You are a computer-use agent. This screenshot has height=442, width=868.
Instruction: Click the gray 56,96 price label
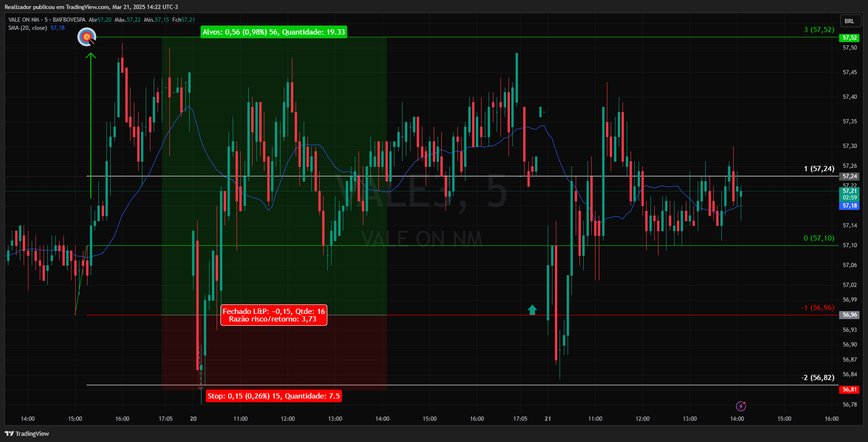tap(850, 315)
